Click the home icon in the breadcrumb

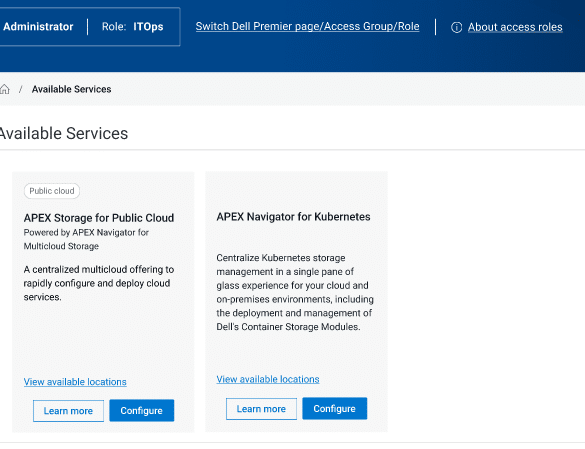tap(4, 89)
